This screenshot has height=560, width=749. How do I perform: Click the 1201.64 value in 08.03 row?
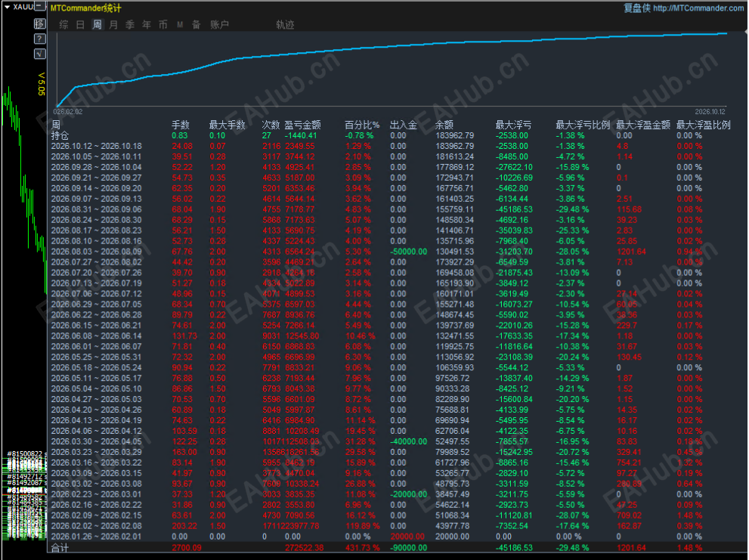click(x=631, y=252)
